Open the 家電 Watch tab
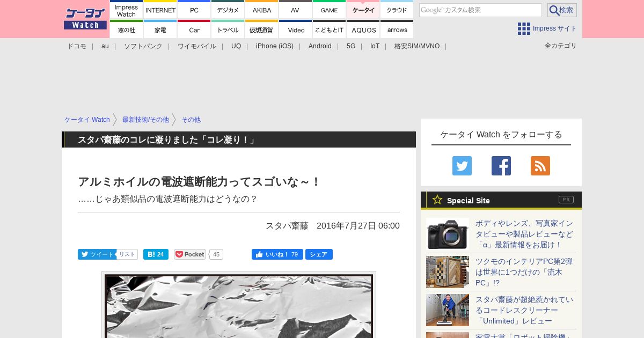644x338 pixels. click(x=160, y=29)
